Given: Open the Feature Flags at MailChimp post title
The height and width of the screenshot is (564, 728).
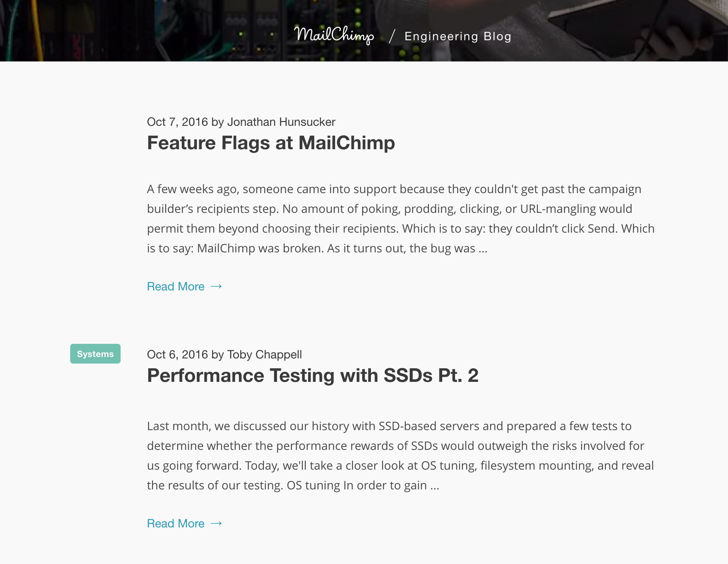Looking at the screenshot, I should (271, 142).
